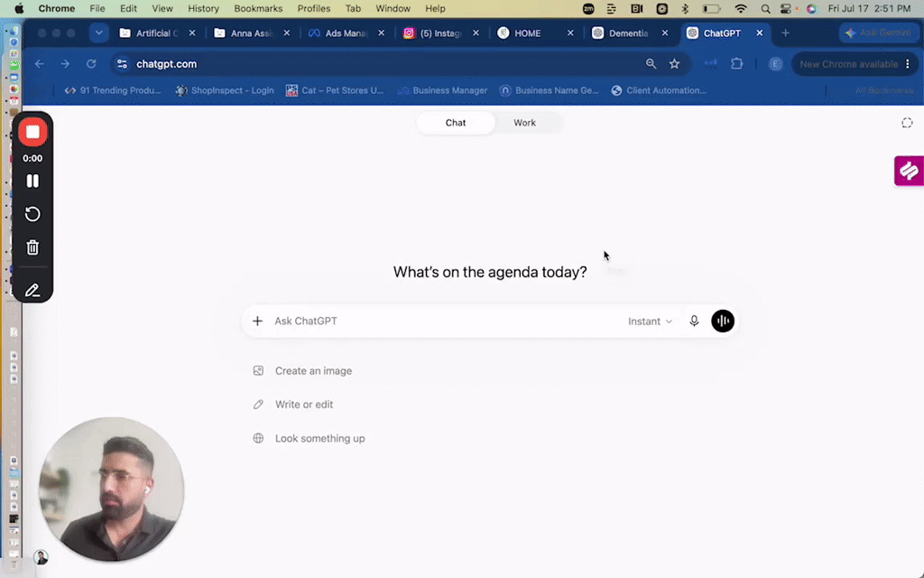Click the temporary chat dashed circle icon
The width and height of the screenshot is (924, 578).
click(x=907, y=123)
